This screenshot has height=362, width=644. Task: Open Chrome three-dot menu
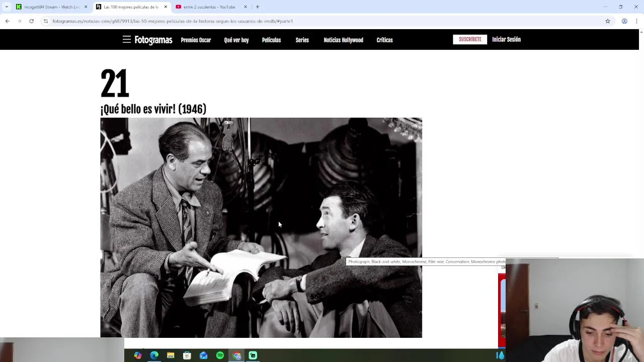point(636,21)
